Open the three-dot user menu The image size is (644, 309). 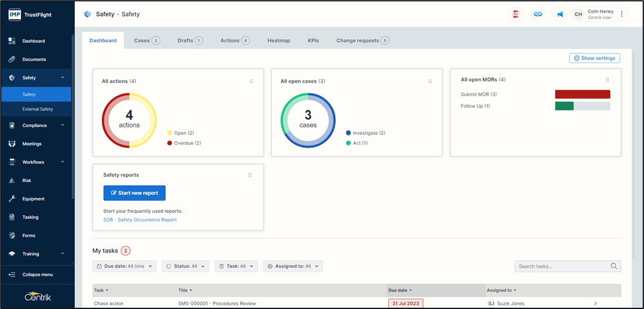pyautogui.click(x=621, y=14)
